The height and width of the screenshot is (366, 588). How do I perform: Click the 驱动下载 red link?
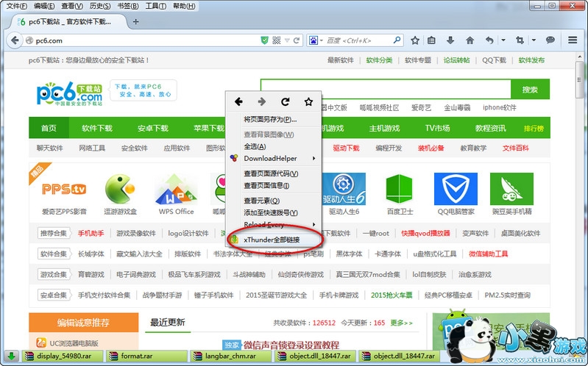[x=346, y=148]
